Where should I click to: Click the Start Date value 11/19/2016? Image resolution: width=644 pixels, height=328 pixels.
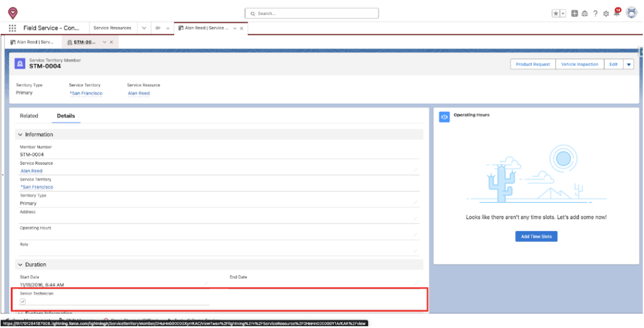point(42,285)
